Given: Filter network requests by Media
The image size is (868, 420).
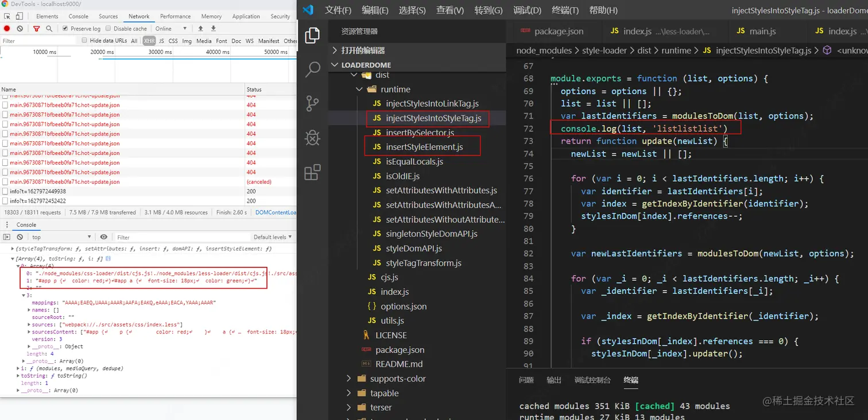Looking at the screenshot, I should (x=204, y=41).
